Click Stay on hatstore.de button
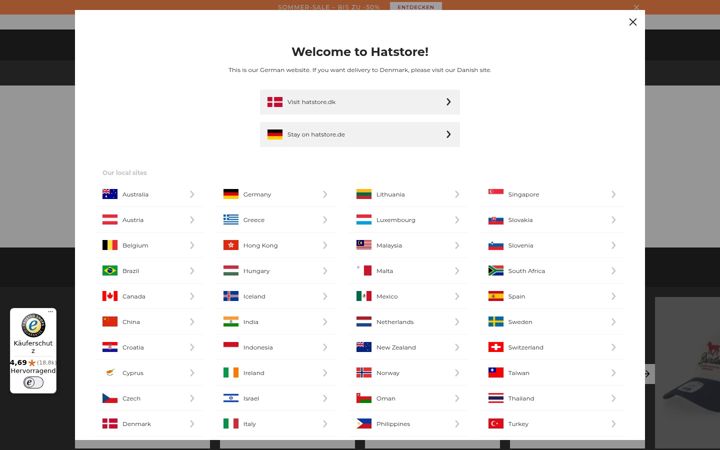Screen dimensions: 720x450 (x=360, y=135)
